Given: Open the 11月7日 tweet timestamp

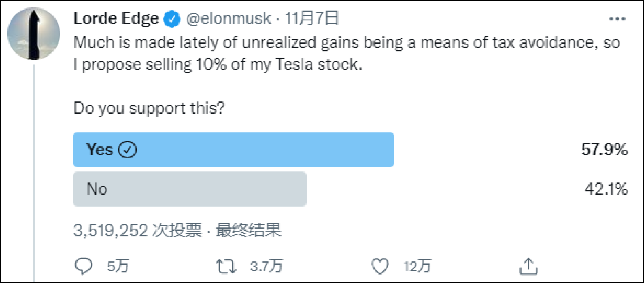Looking at the screenshot, I should [312, 19].
